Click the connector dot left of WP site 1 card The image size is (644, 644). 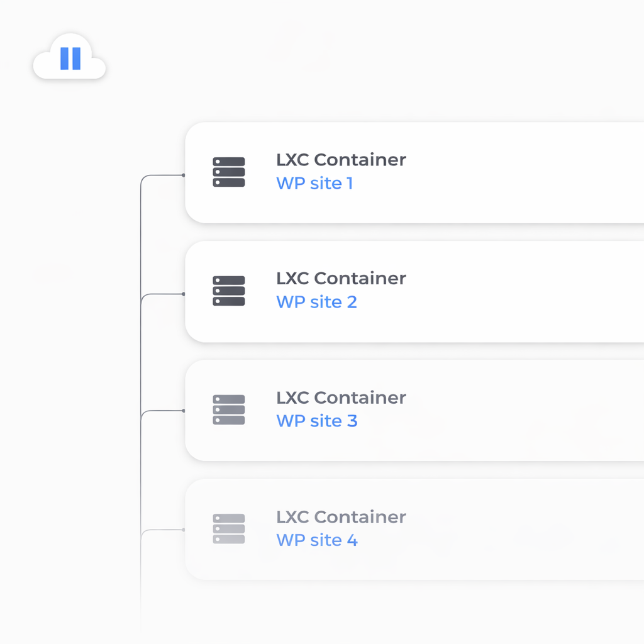(183, 175)
